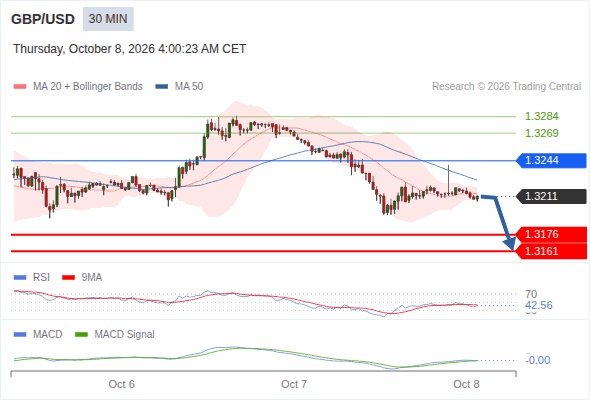
Task: Click the black 1.3211 current price tag
Action: (x=551, y=196)
